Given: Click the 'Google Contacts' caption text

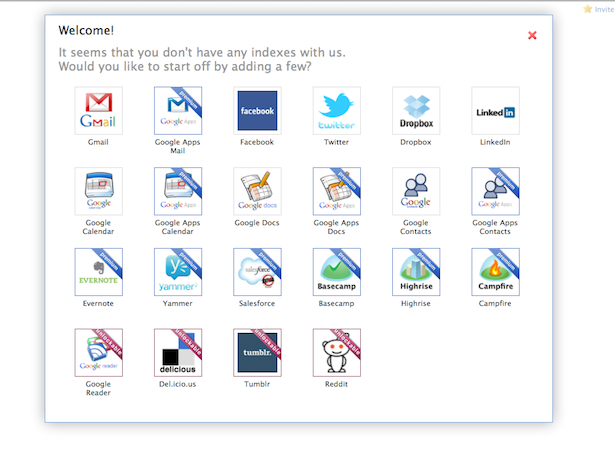Looking at the screenshot, I should pos(416,227).
